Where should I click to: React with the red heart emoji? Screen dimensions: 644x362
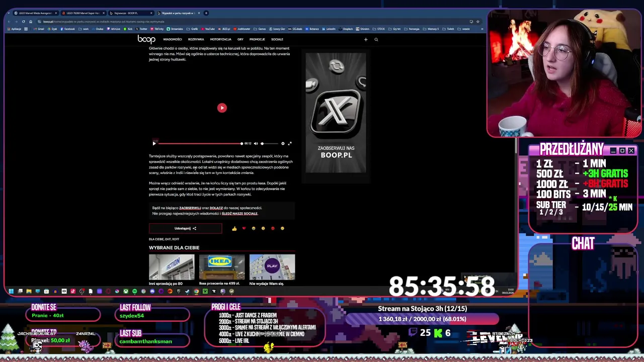(244, 228)
